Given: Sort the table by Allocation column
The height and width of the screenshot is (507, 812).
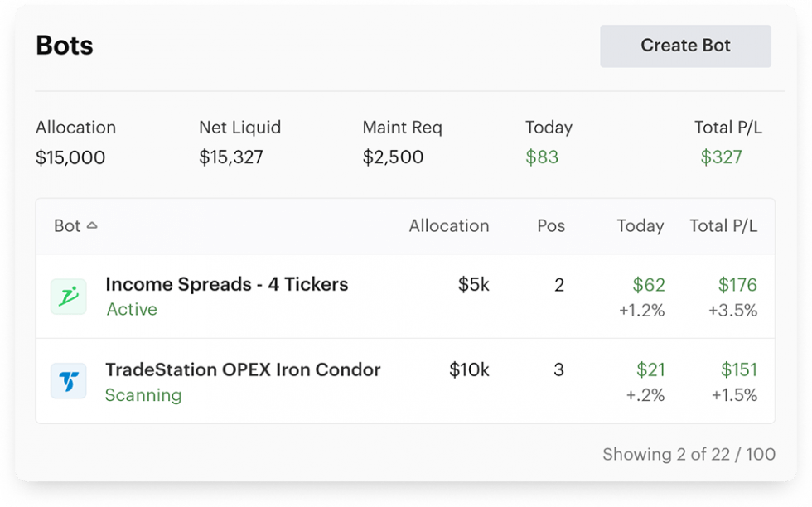Looking at the screenshot, I should [448, 225].
